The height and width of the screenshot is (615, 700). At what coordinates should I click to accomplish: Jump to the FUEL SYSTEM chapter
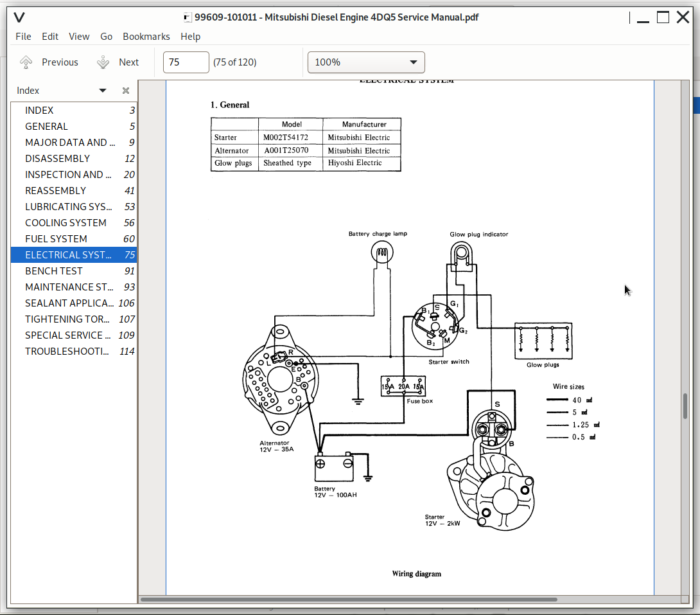[x=56, y=238]
